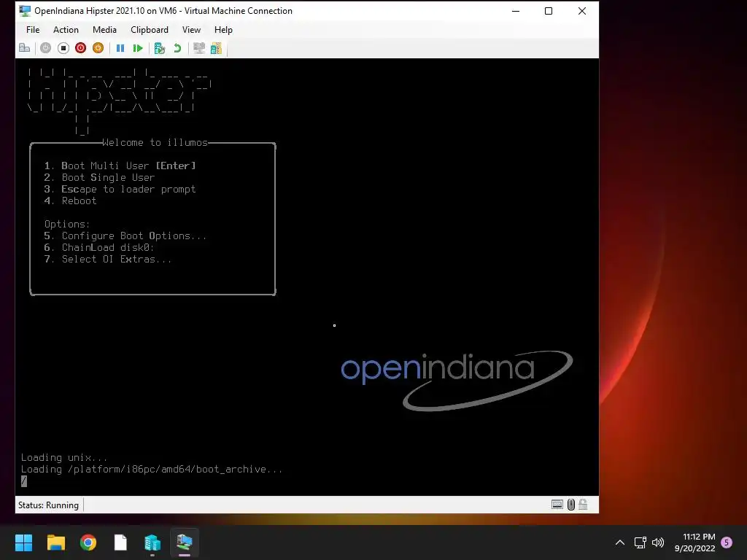Click the 'Status: Running' text
Image resolution: width=747 pixels, height=560 pixels.
click(x=48, y=505)
